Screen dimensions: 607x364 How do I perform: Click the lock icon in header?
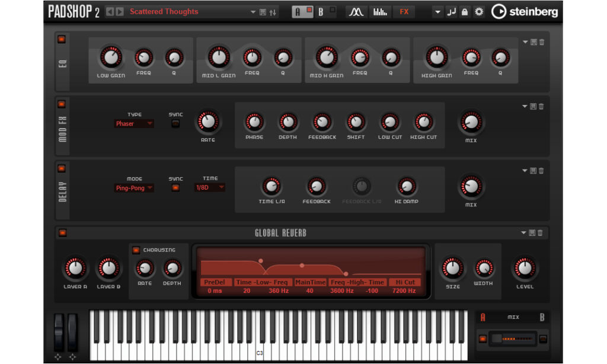(x=465, y=12)
